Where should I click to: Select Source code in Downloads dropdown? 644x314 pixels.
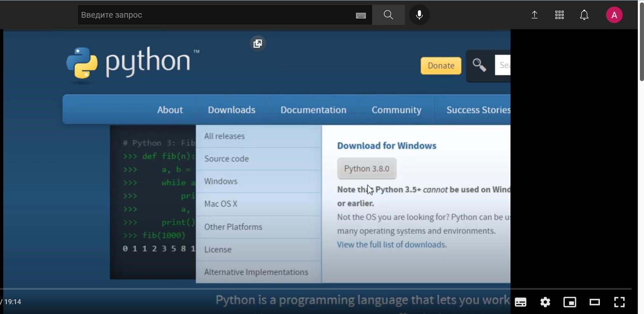click(x=258, y=159)
